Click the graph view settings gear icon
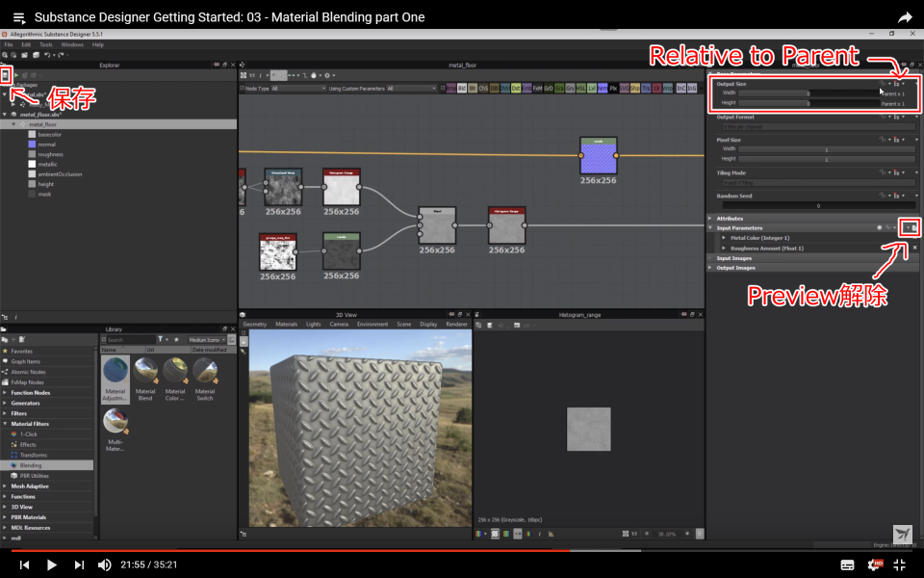The image size is (924, 578). pos(327,75)
